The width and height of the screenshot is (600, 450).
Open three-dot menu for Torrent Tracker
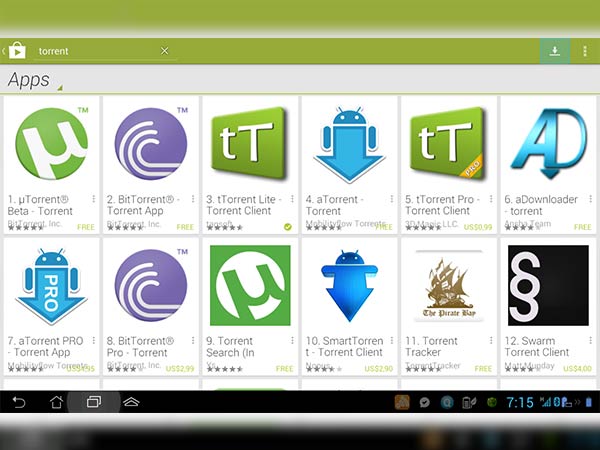click(492, 341)
